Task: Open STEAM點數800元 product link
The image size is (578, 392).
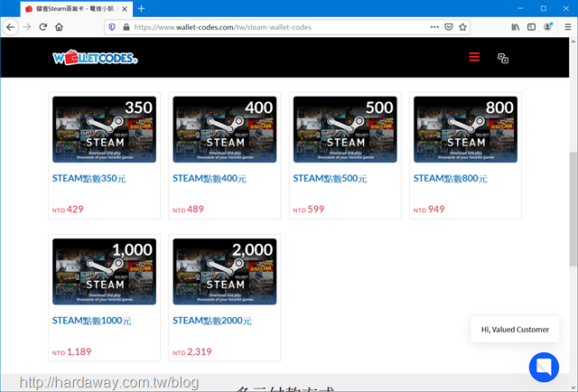Action: 450,179
